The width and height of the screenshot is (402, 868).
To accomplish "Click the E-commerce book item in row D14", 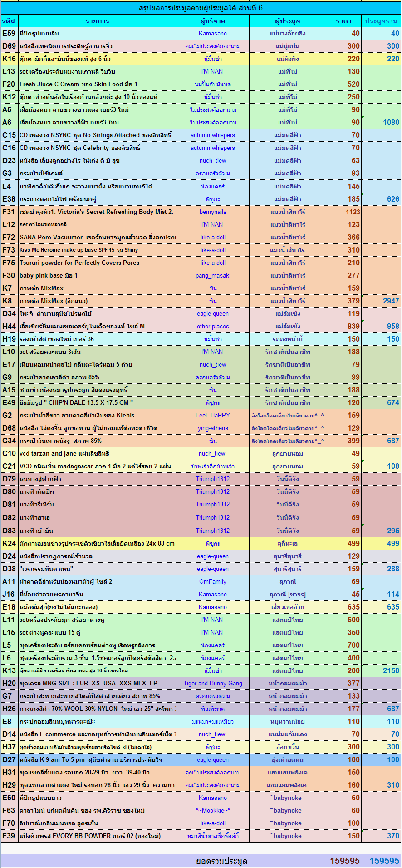I will (97, 734).
